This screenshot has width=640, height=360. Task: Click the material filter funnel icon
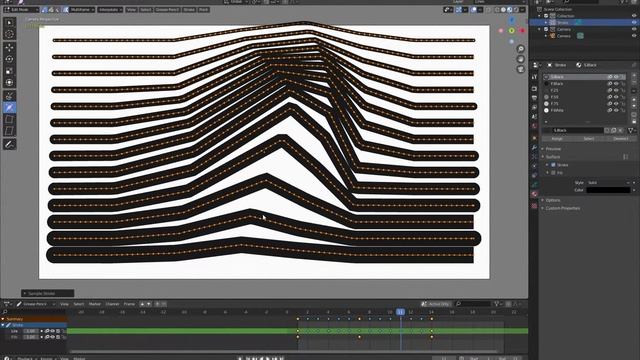click(631, 130)
